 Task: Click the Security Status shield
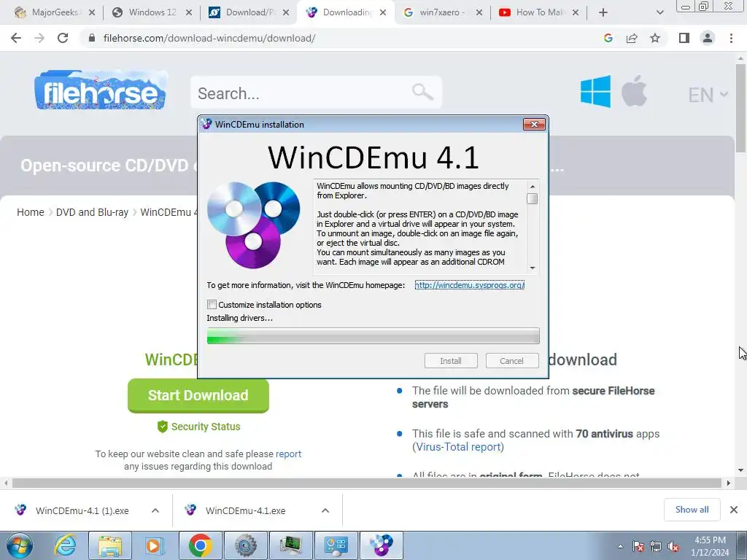(x=163, y=426)
